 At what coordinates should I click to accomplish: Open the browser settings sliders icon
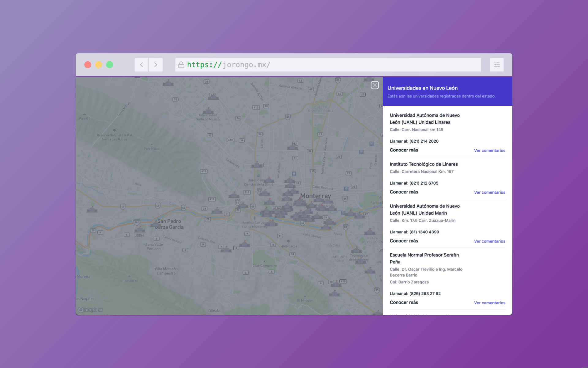(497, 65)
